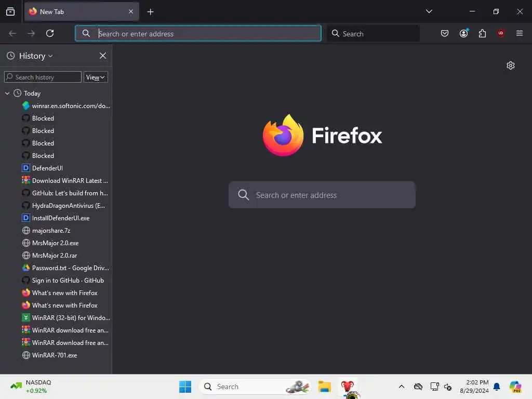Click the Windows taskbar Search box
This screenshot has width=532, height=399.
click(255, 387)
